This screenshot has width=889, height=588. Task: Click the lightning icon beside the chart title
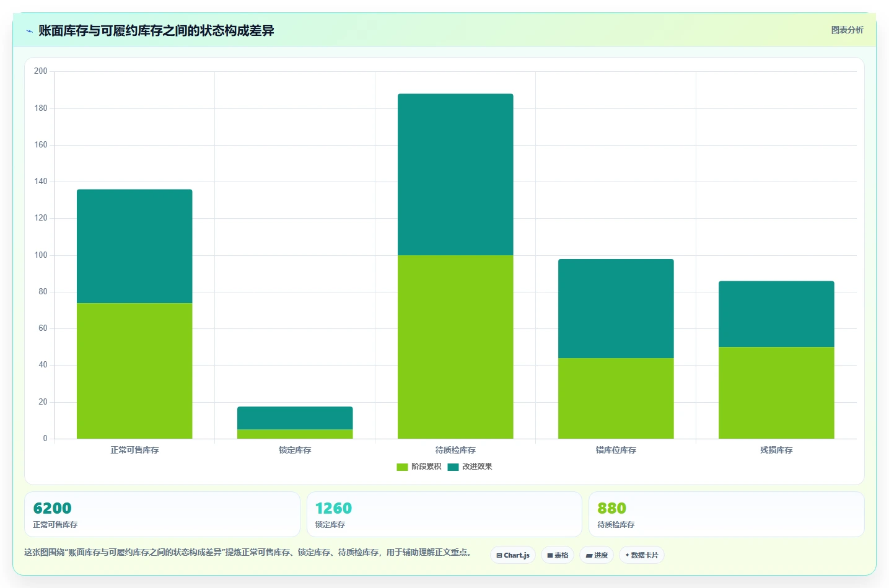(x=30, y=31)
